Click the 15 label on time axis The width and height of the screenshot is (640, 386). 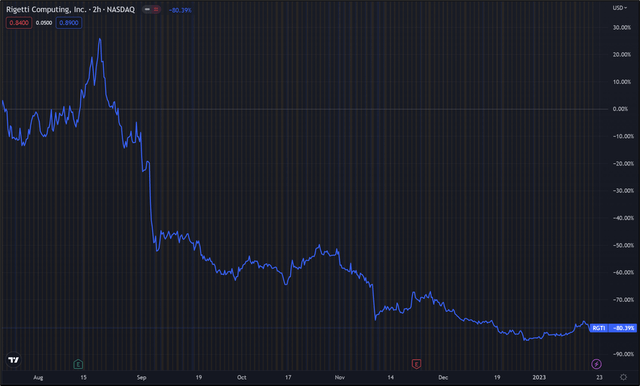coord(83,377)
